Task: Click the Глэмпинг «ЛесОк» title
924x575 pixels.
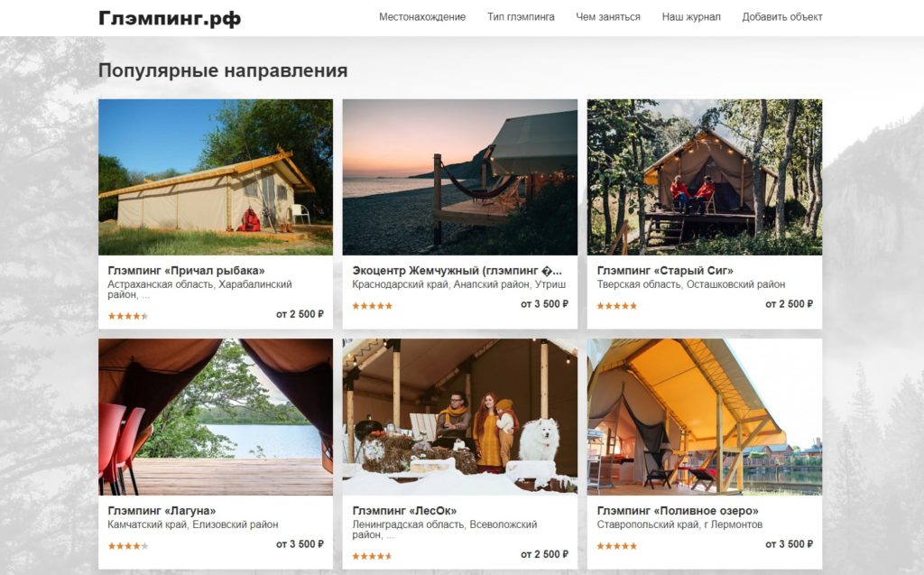Action: click(404, 511)
